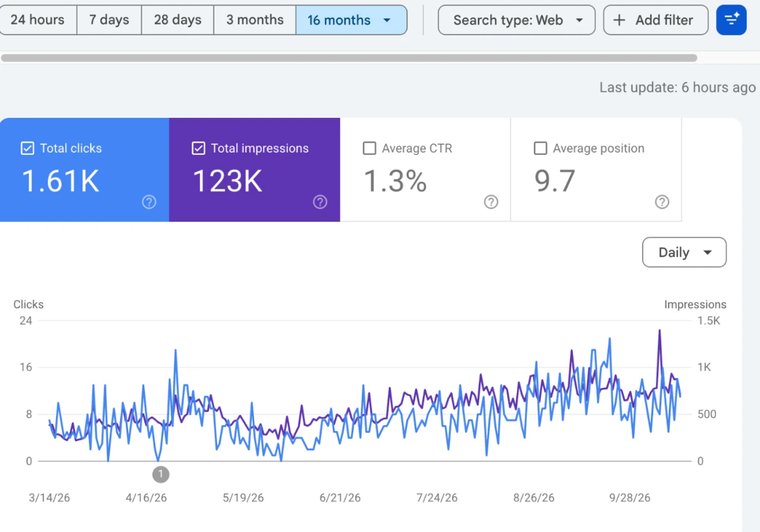
Task: Open the Daily granularity dropdown
Action: [x=685, y=252]
